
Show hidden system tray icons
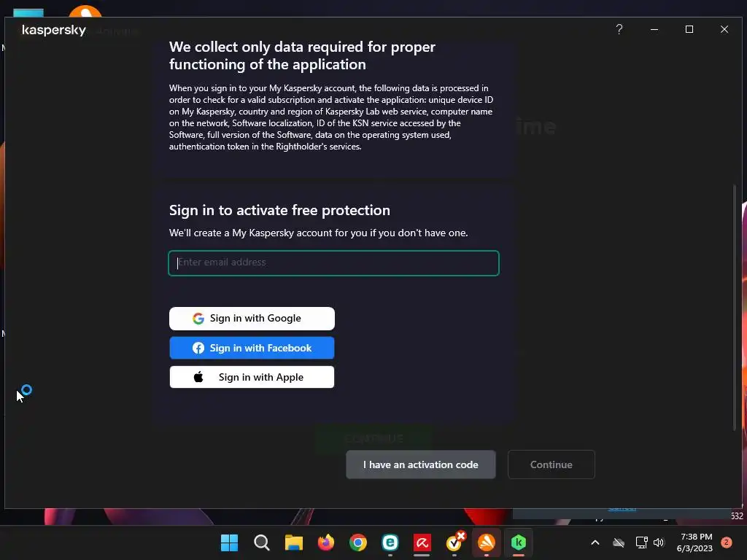click(x=595, y=542)
